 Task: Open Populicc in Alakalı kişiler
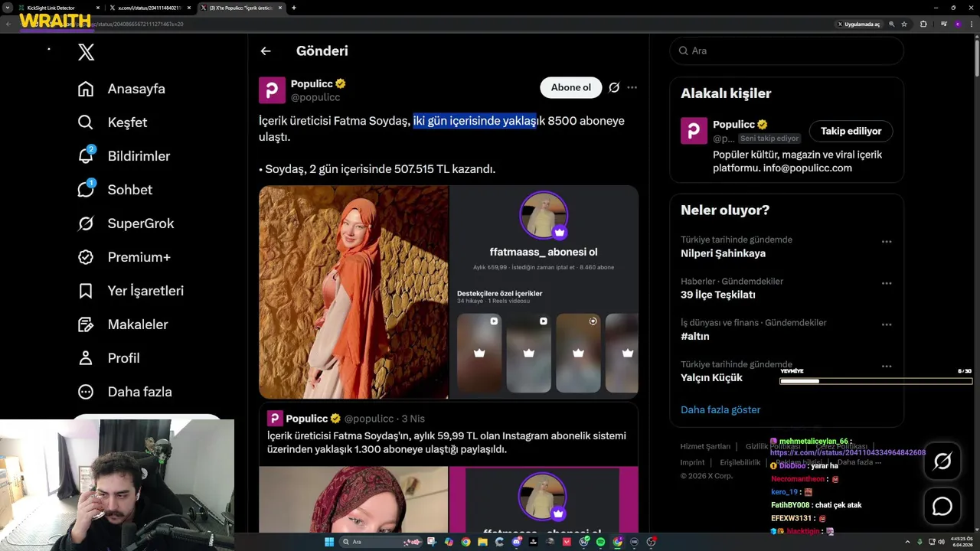[x=733, y=124]
